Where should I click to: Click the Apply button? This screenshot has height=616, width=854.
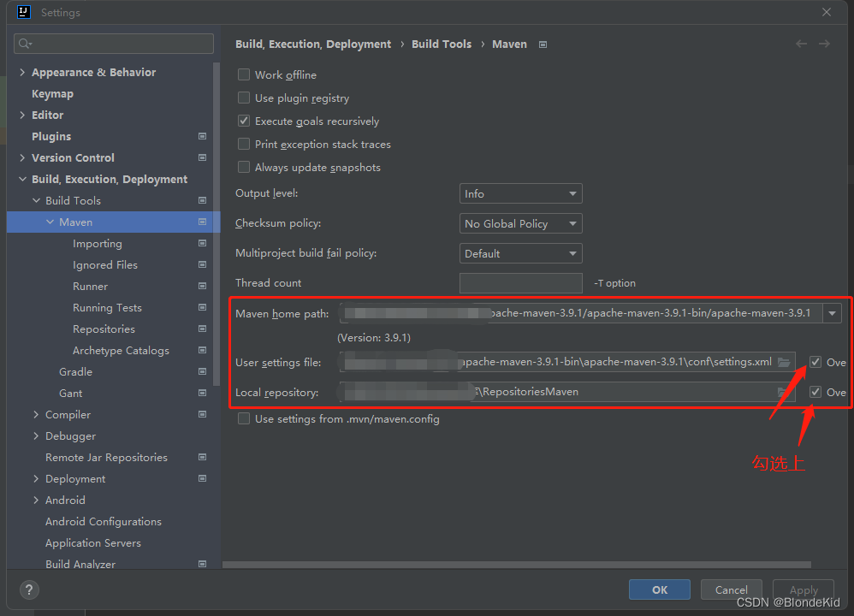click(x=804, y=589)
